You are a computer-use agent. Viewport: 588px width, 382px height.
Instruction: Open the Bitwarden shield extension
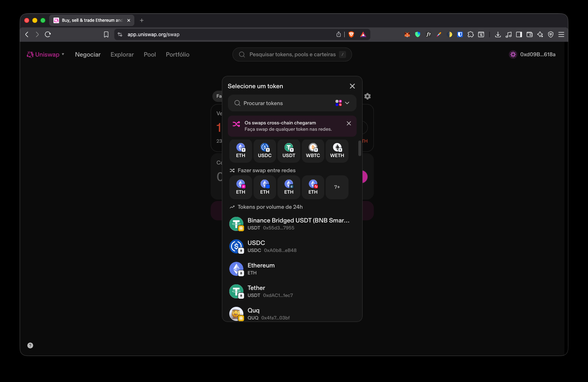point(460,34)
